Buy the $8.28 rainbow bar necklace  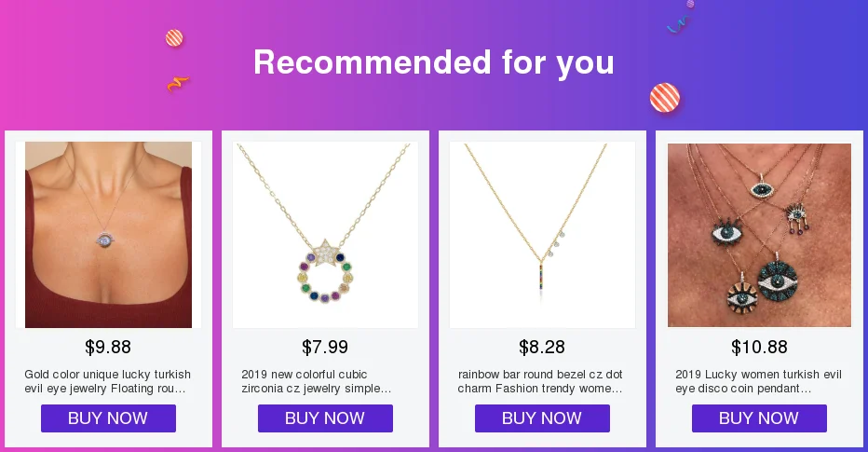pyautogui.click(x=542, y=418)
